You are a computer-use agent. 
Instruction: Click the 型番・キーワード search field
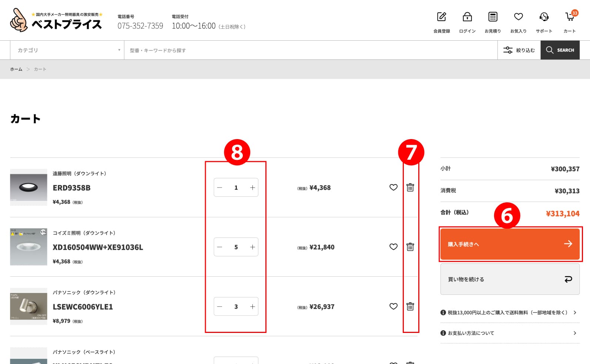click(x=310, y=50)
